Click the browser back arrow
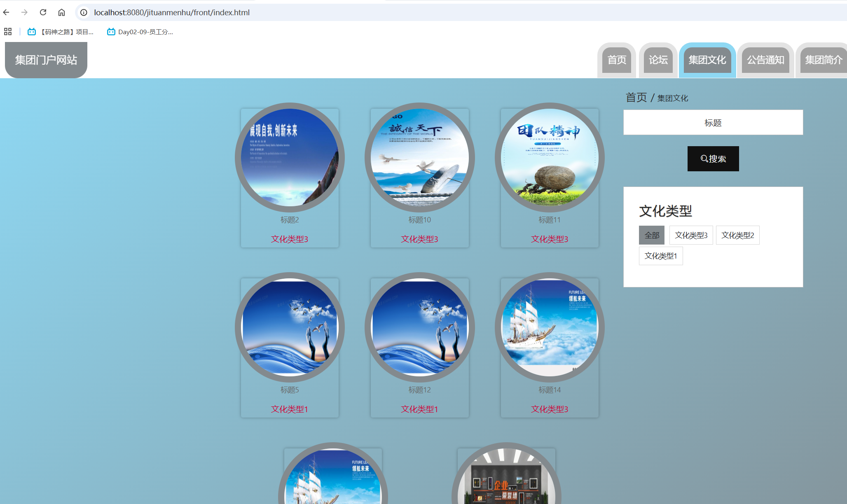The width and height of the screenshot is (847, 504). pyautogui.click(x=6, y=12)
